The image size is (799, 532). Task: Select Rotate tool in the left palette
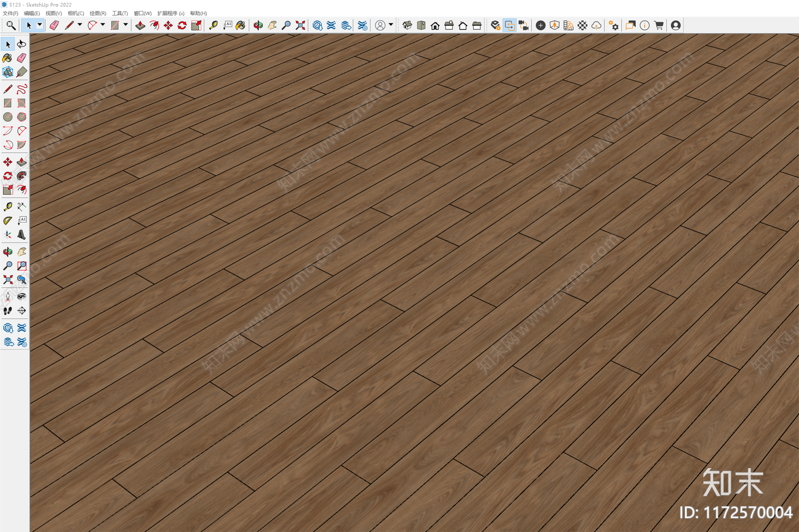click(7, 176)
